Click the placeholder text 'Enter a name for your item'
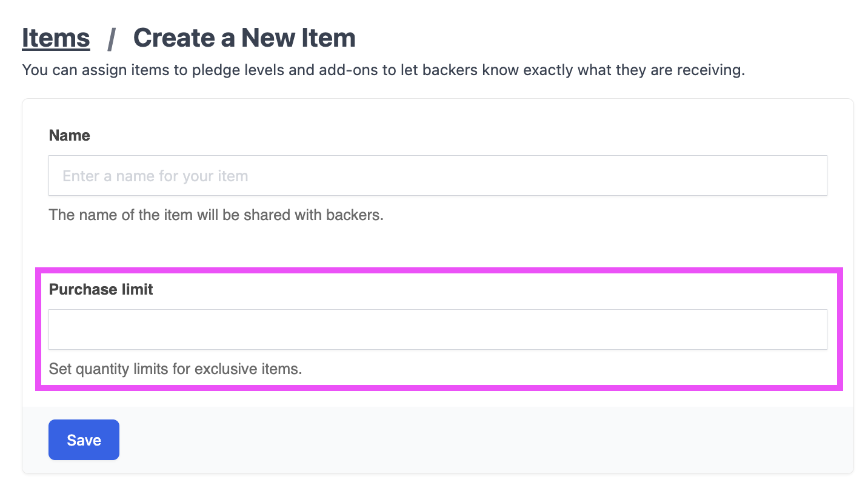This screenshot has width=868, height=491. (x=155, y=176)
